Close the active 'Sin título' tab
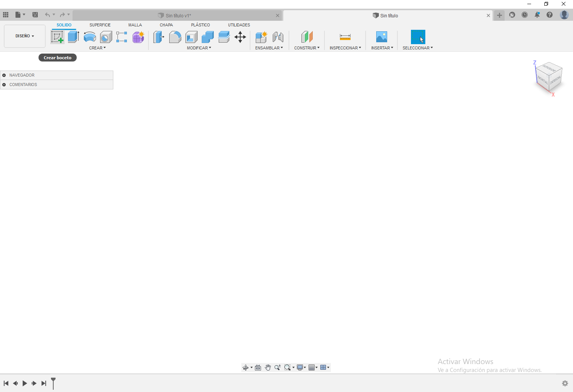Screen dimensions: 573x392 coord(488,15)
